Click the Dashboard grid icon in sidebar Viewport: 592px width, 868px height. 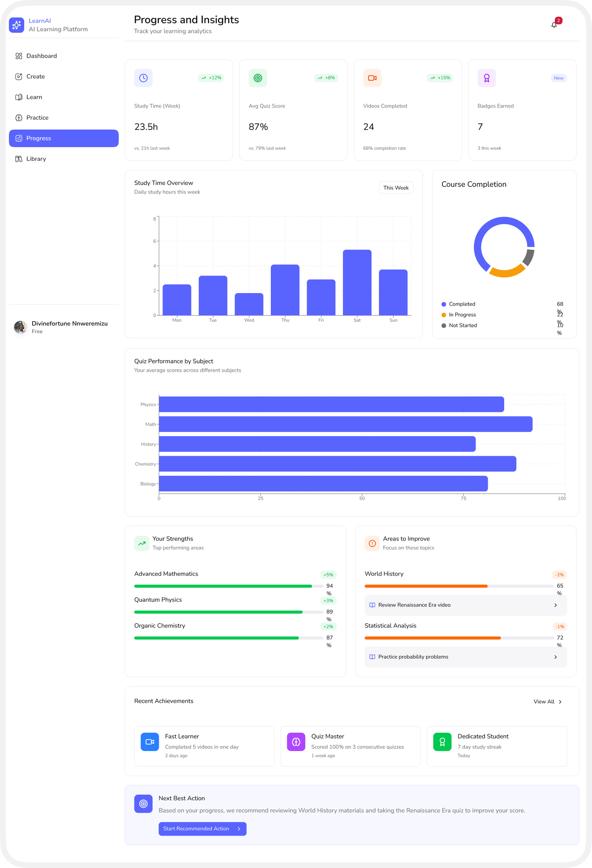(x=19, y=56)
